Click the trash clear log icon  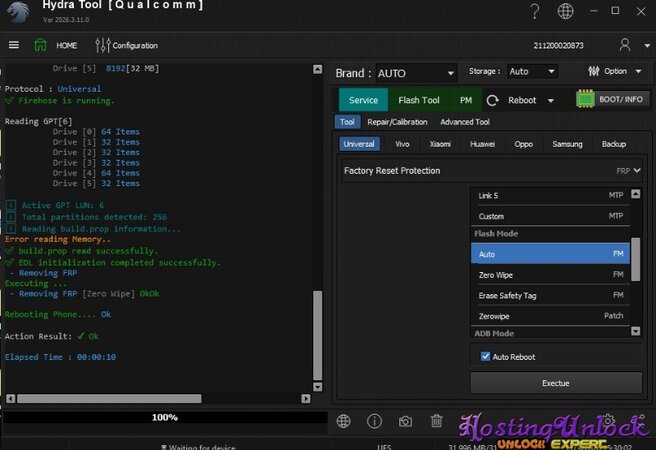[436, 422]
